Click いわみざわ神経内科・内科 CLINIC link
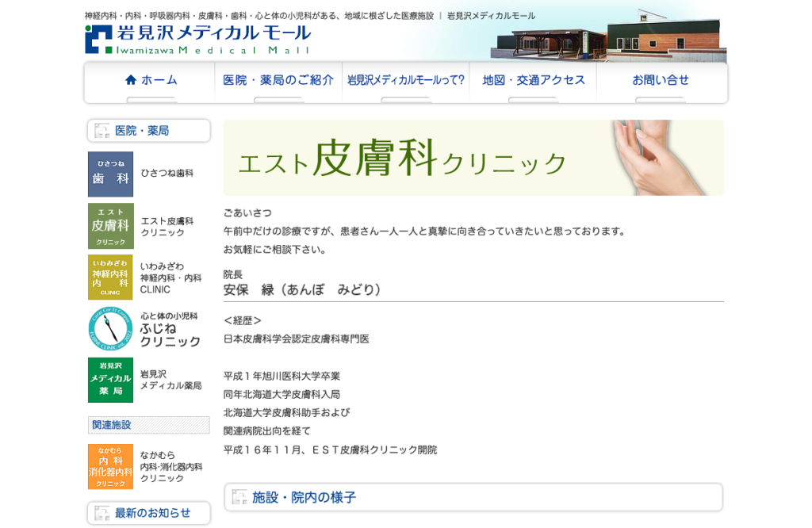The image size is (812, 528). [170, 278]
